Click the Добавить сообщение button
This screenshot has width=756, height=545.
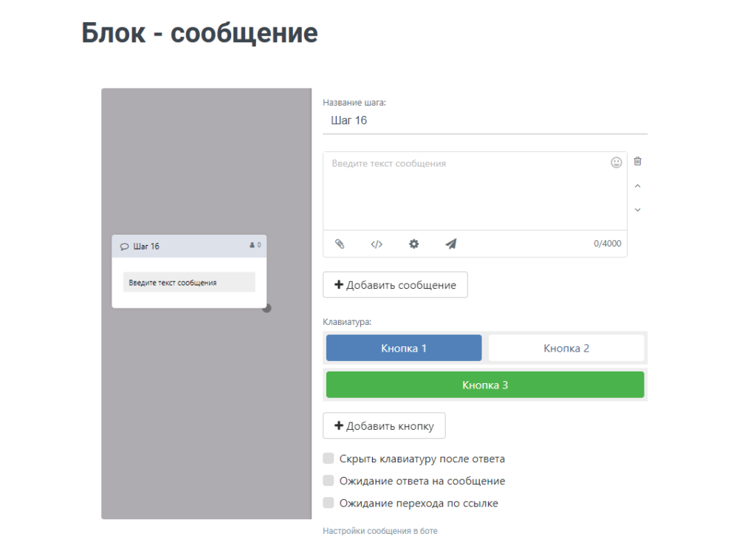point(395,285)
